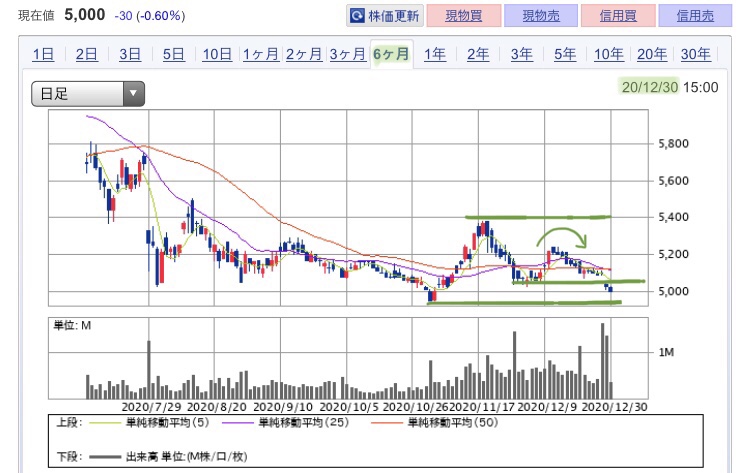Click the 2020/12/30 date axis label

pos(614,407)
